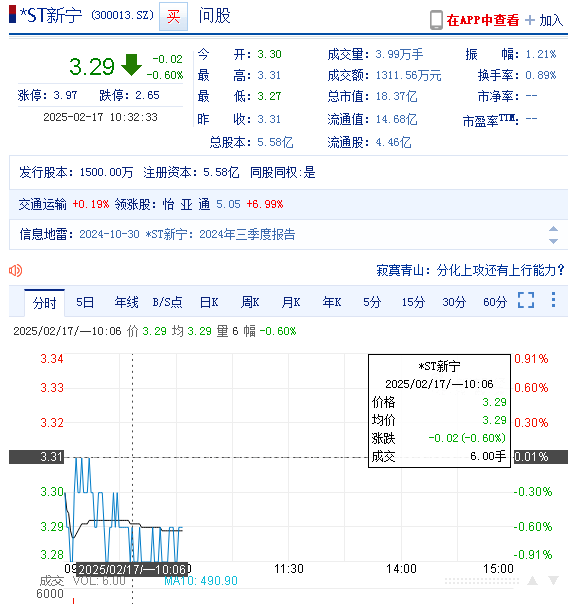This screenshot has height=604, width=568.
Task: Click the 跌停 price 2.65
Action: 147,95
